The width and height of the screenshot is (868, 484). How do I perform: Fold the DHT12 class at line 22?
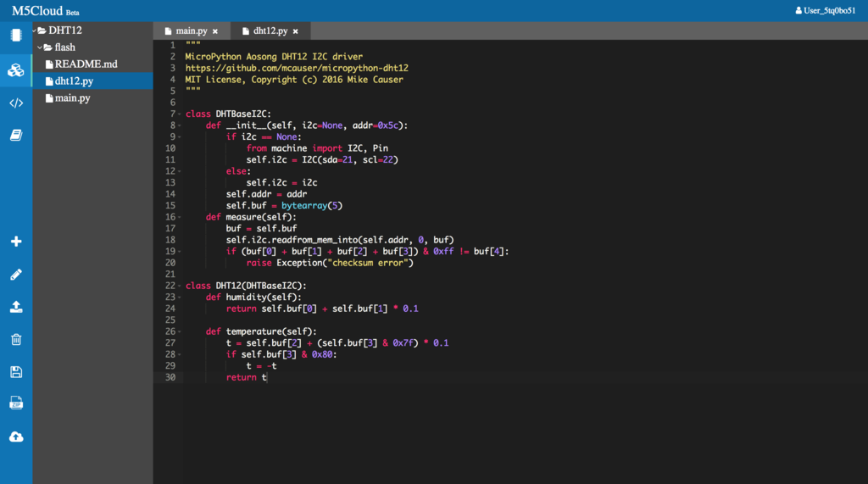pyautogui.click(x=180, y=286)
